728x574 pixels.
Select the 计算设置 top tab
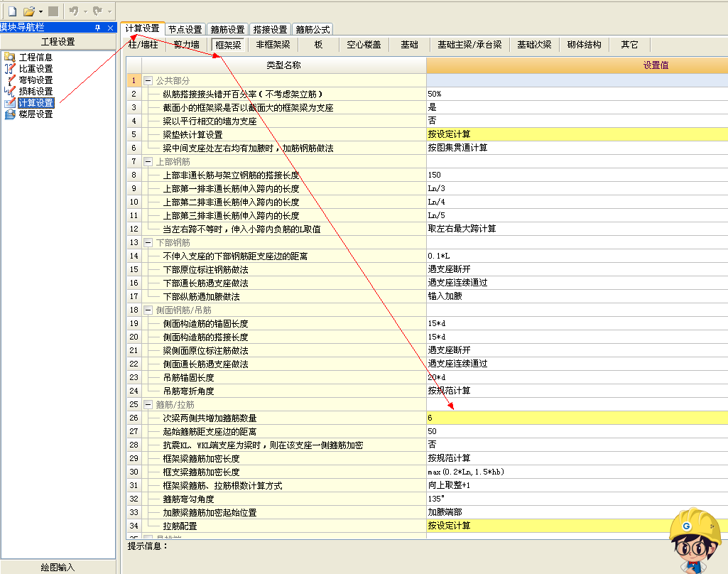click(142, 28)
